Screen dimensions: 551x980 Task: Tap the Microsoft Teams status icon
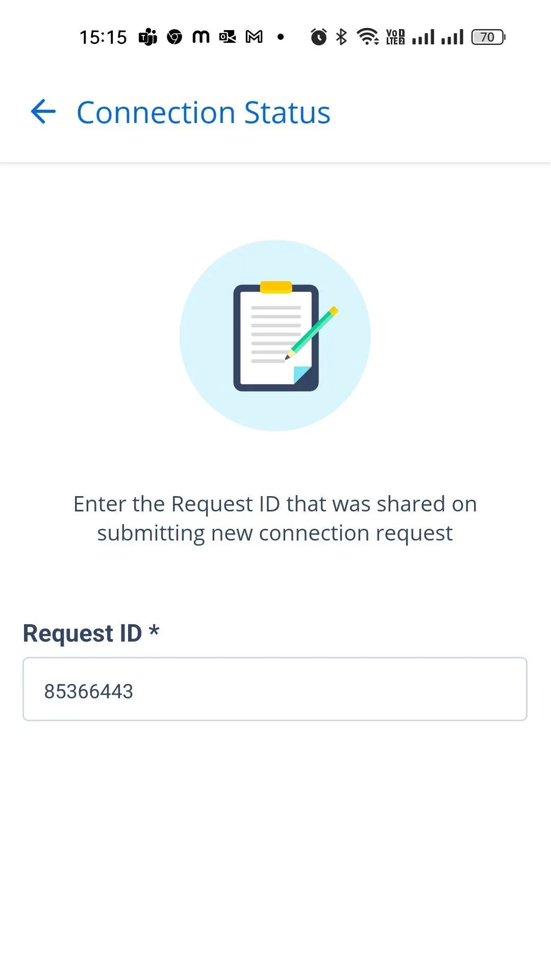[148, 37]
